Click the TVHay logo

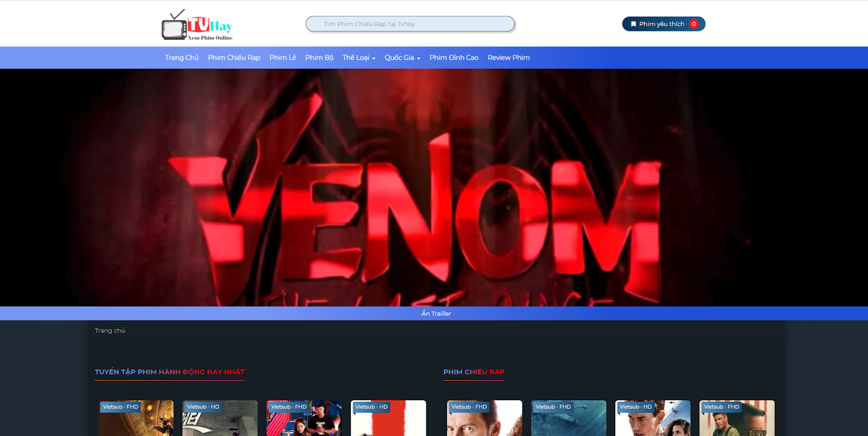[197, 25]
